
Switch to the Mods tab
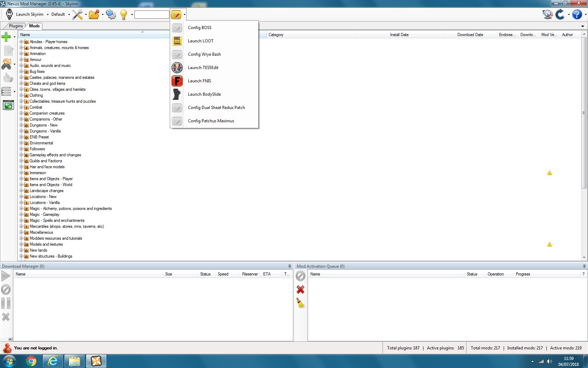pyautogui.click(x=34, y=26)
